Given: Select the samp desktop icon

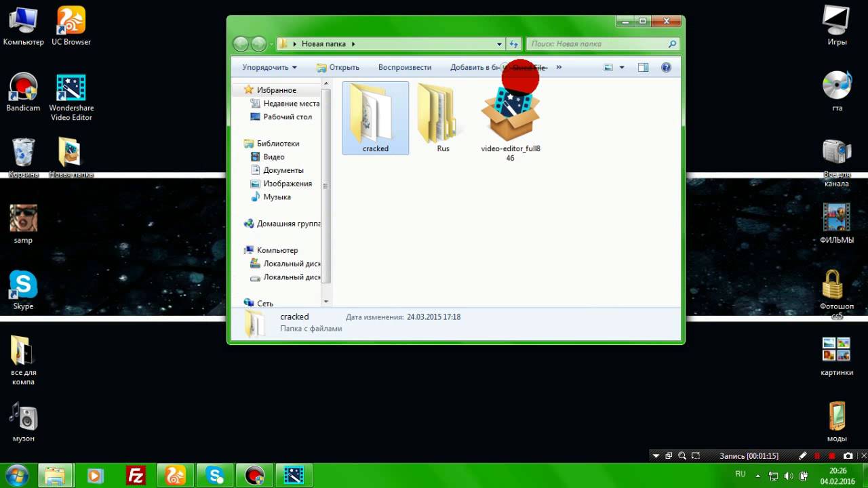Looking at the screenshot, I should 23,224.
